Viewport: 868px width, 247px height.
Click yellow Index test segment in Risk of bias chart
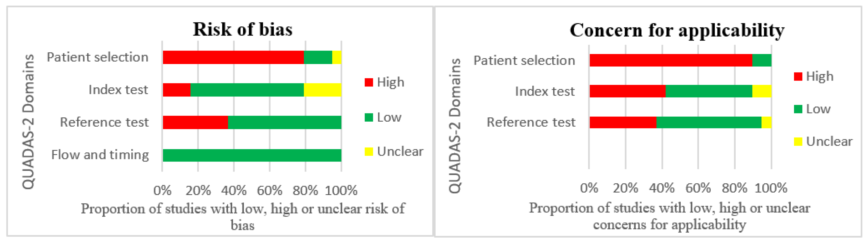(x=322, y=90)
